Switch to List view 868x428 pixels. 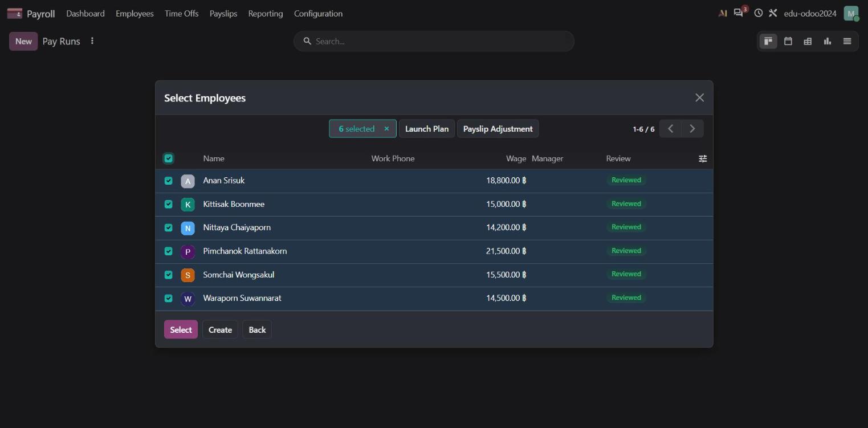pyautogui.click(x=847, y=41)
